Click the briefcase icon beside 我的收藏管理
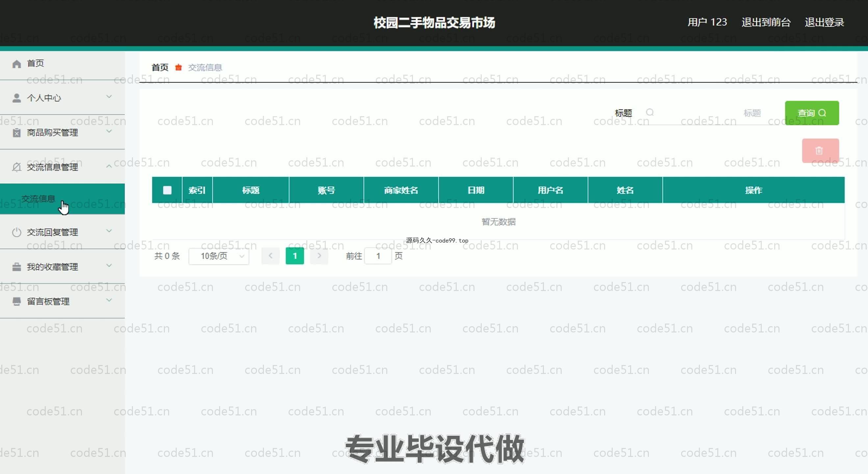 coord(16,267)
